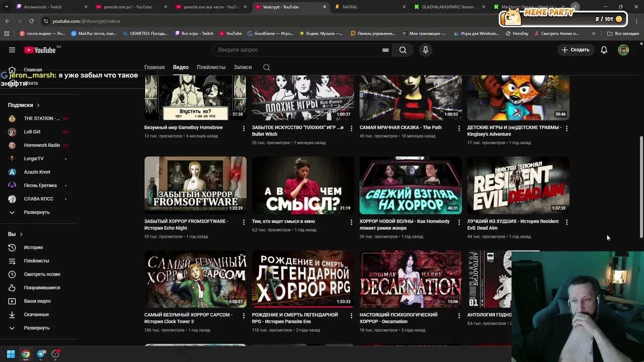The height and width of the screenshot is (362, 644).
Task: Open the YouTube hamburger guide menu
Action: click(12, 50)
